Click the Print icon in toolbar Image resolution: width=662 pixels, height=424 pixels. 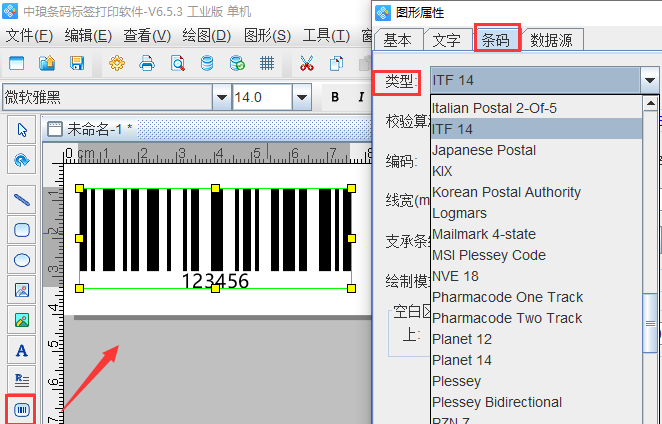click(147, 64)
